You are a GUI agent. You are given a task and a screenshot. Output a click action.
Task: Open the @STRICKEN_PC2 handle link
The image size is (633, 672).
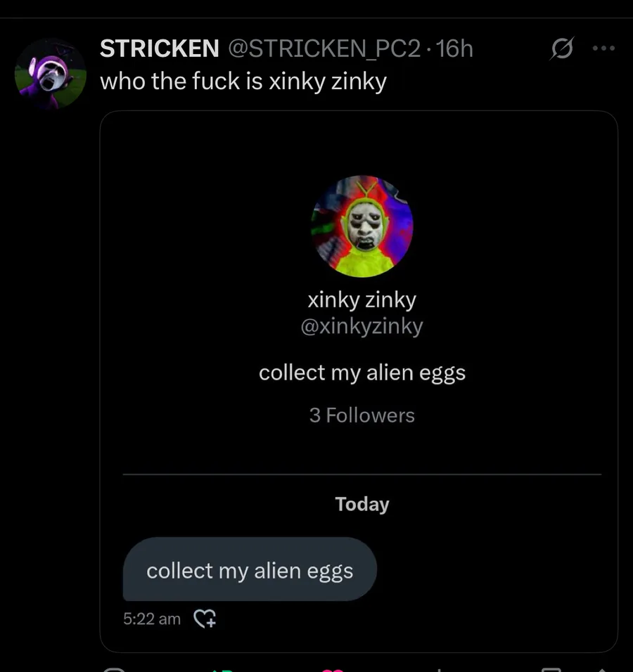coord(324,49)
